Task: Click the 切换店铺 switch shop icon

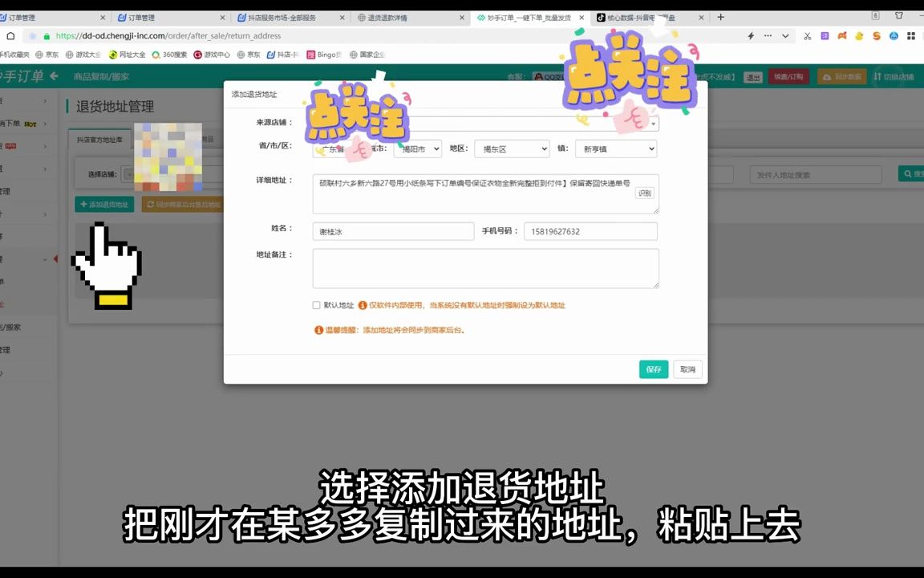Action: pos(877,77)
